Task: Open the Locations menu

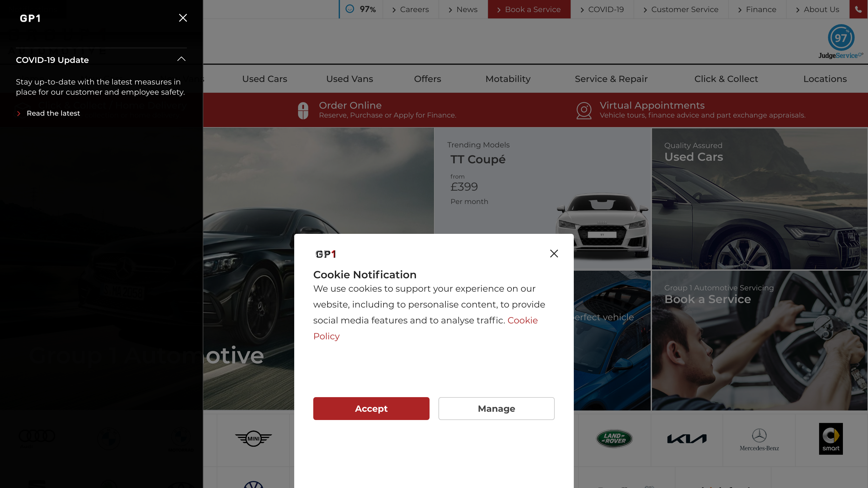Action: (x=825, y=79)
